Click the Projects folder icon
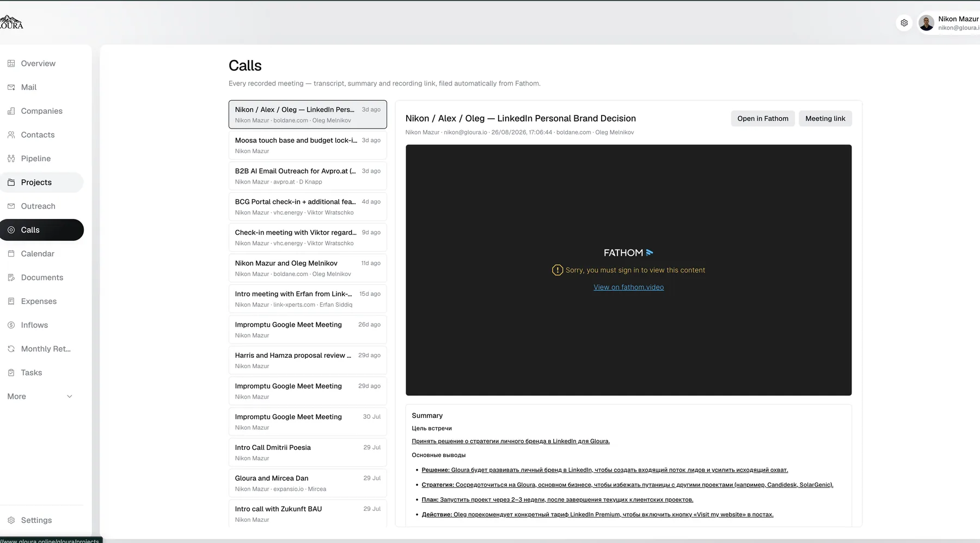Viewport: 980px width, 543px height. tap(11, 182)
